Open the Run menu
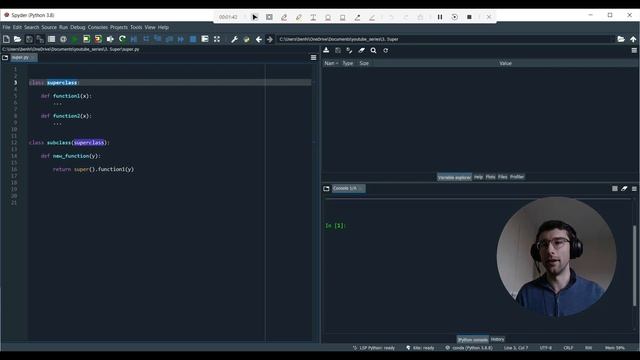The height and width of the screenshot is (360, 640). pyautogui.click(x=63, y=27)
